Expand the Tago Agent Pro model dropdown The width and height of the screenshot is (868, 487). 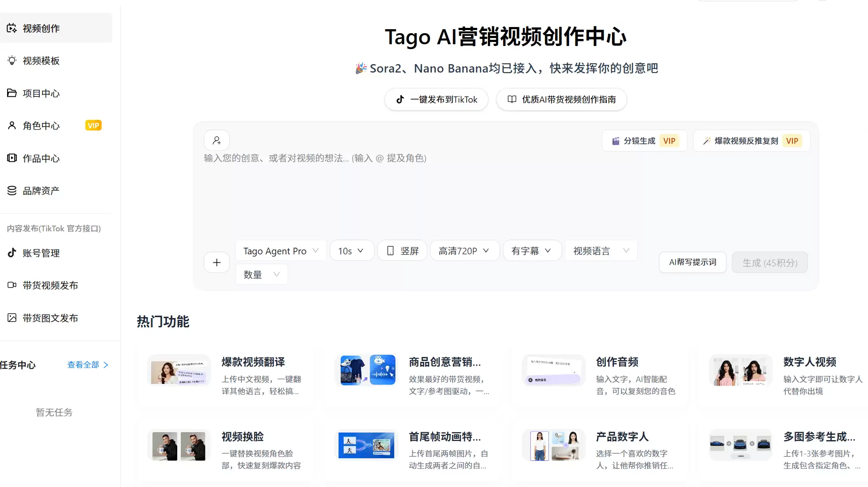pos(281,251)
